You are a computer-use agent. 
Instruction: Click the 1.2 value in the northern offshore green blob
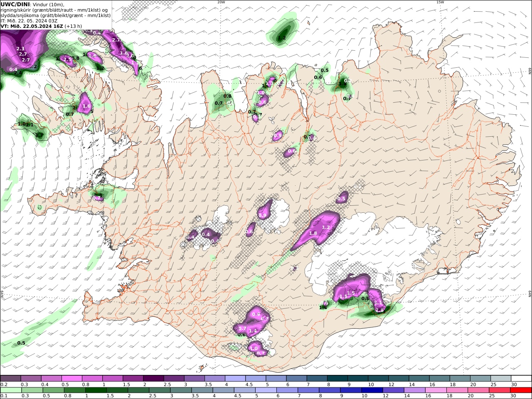282,38
